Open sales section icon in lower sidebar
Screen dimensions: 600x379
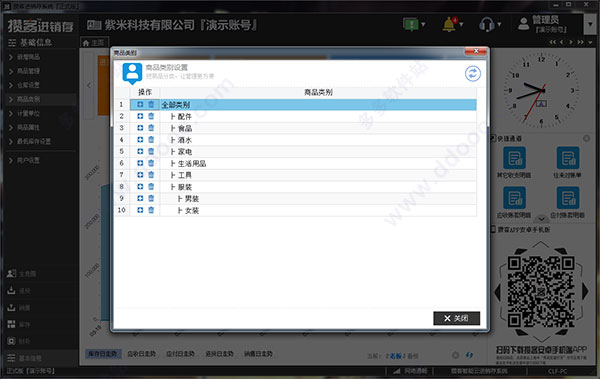pos(11,307)
